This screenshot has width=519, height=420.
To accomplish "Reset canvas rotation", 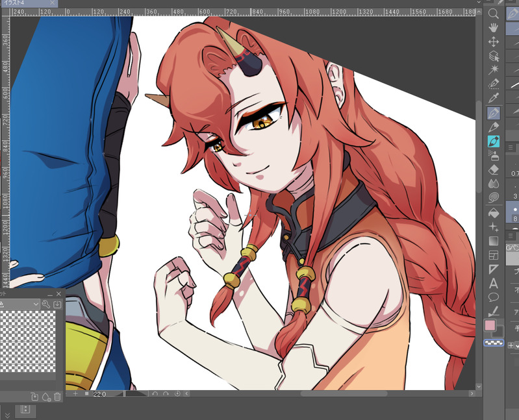I will pyautogui.click(x=177, y=393).
